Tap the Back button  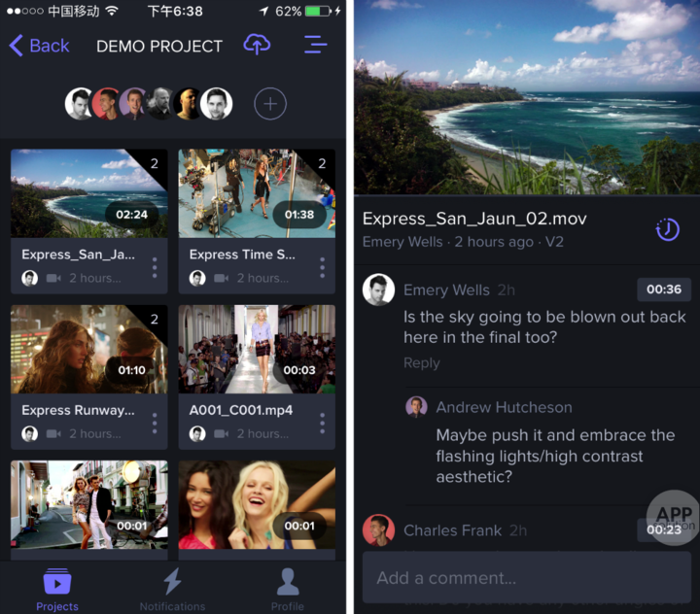[x=39, y=46]
